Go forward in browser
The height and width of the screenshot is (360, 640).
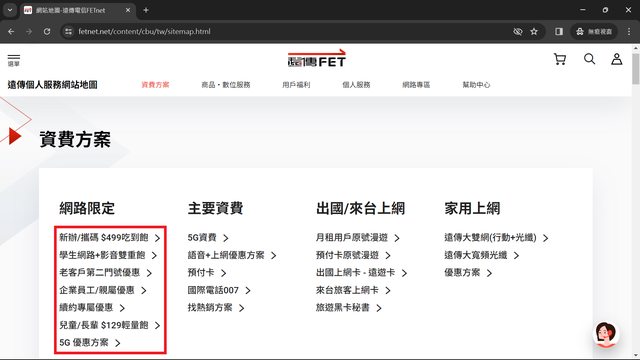click(29, 31)
